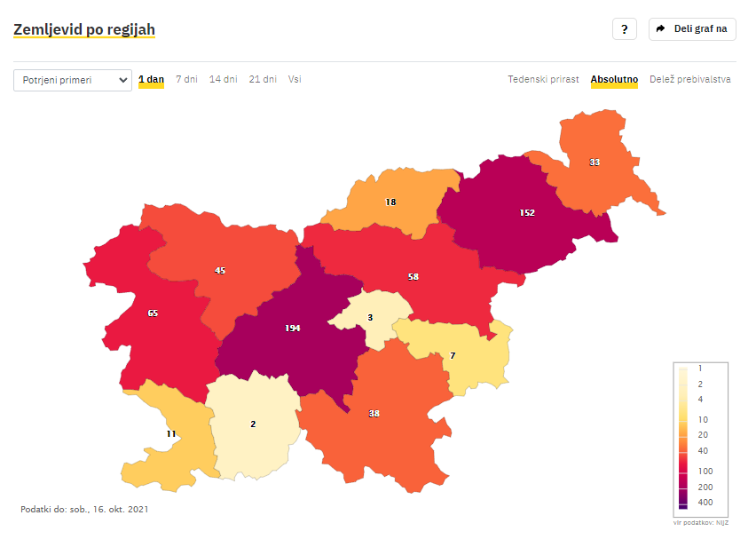Click the question mark help button
This screenshot has width=756, height=547.
click(624, 29)
